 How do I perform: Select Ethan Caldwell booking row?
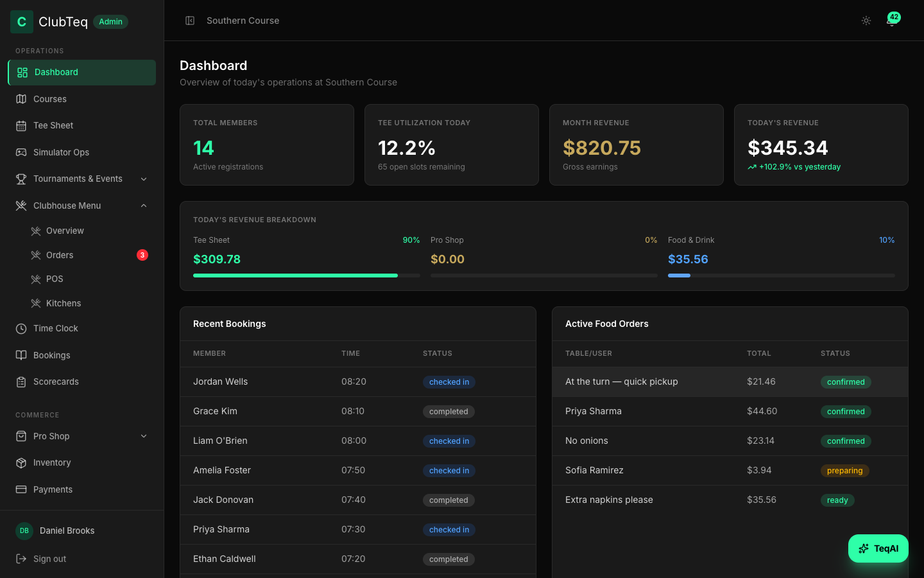[x=358, y=559]
